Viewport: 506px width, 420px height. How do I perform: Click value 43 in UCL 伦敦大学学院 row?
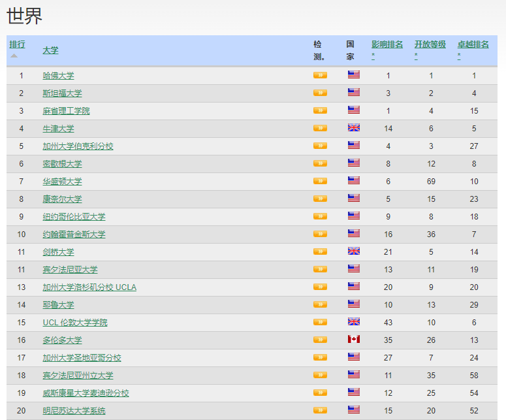[388, 323]
